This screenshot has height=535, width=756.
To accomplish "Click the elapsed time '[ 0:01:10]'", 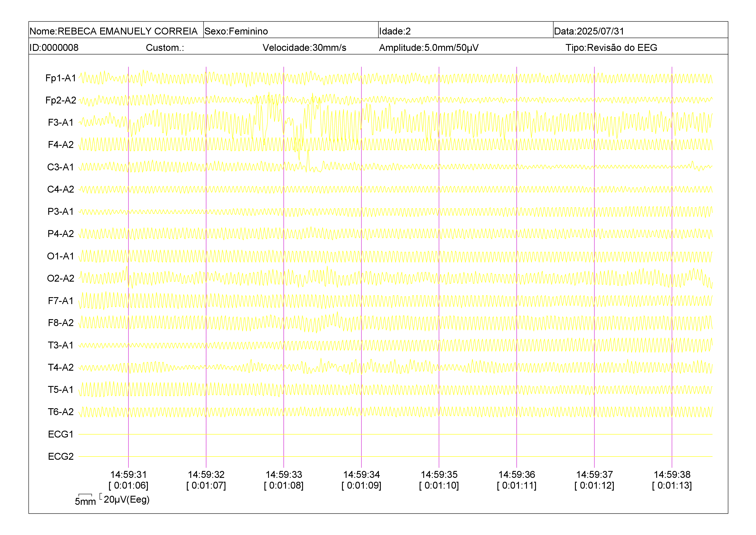I will (439, 486).
